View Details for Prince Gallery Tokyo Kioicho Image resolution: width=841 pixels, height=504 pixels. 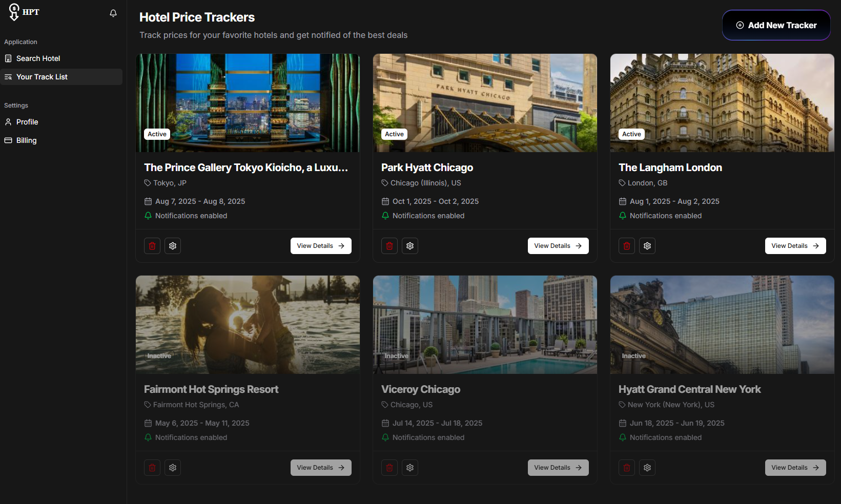(321, 246)
